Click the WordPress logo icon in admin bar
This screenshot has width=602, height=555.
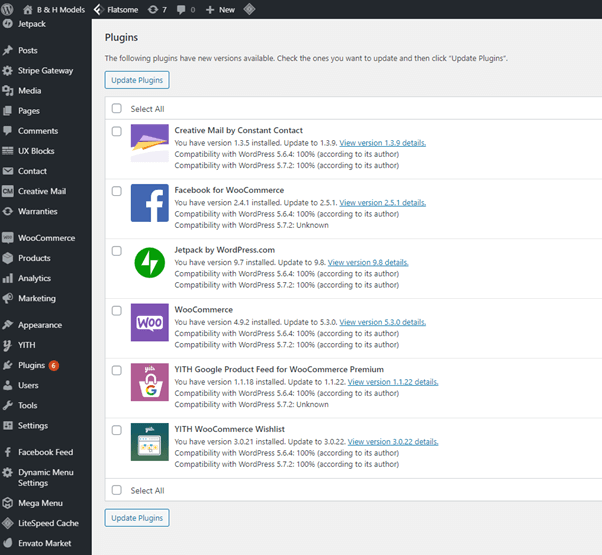click(7, 9)
